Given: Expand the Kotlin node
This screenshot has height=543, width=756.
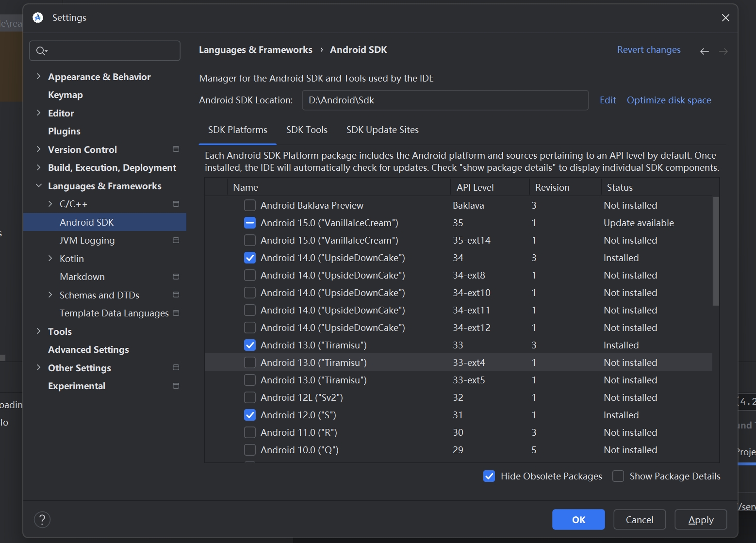Looking at the screenshot, I should click(50, 258).
